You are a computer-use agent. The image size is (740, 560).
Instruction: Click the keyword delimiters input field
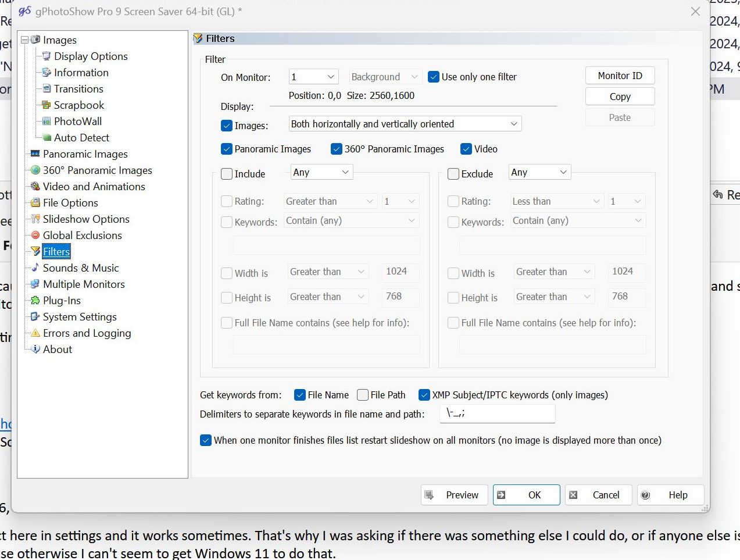pos(497,413)
